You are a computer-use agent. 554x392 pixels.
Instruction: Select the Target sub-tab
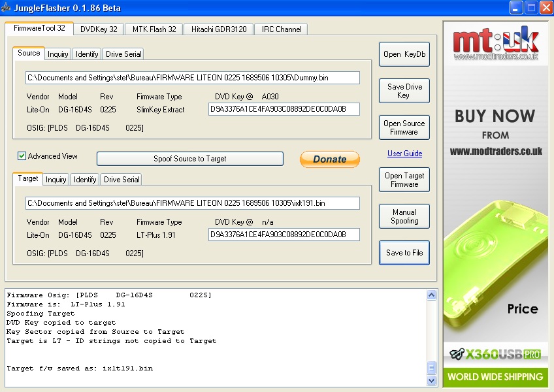[28, 178]
